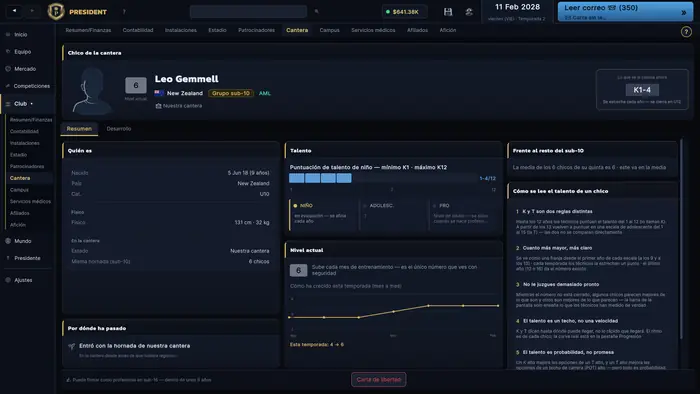Open the Ajustes gear icon in sidebar
Screen dimensions: 700x394
8,280
